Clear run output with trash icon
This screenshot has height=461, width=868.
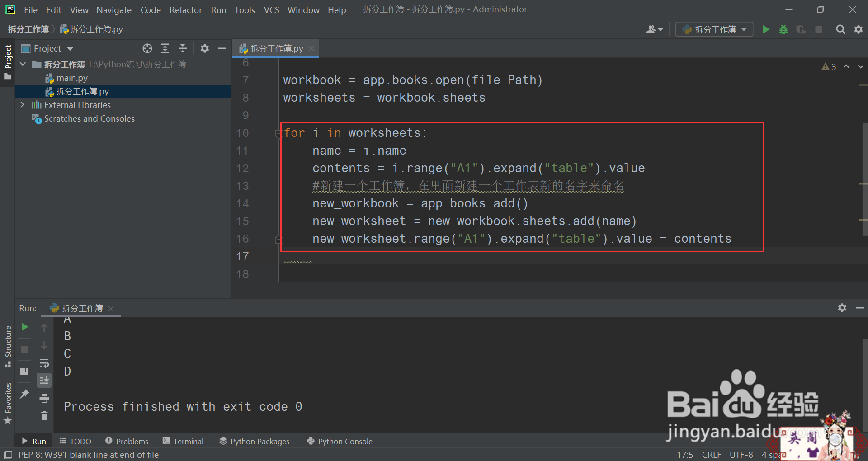(x=44, y=415)
